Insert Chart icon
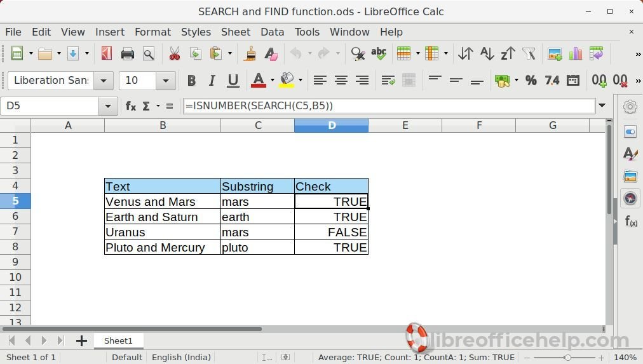 click(x=576, y=54)
